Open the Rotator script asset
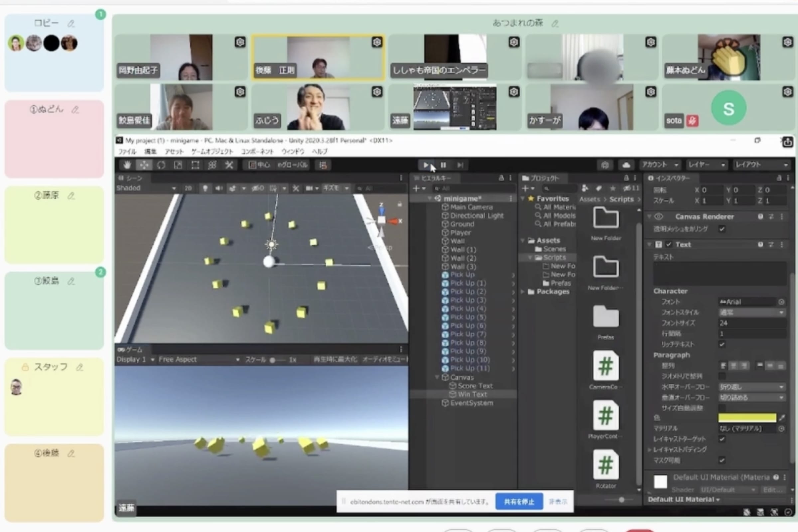 point(605,465)
